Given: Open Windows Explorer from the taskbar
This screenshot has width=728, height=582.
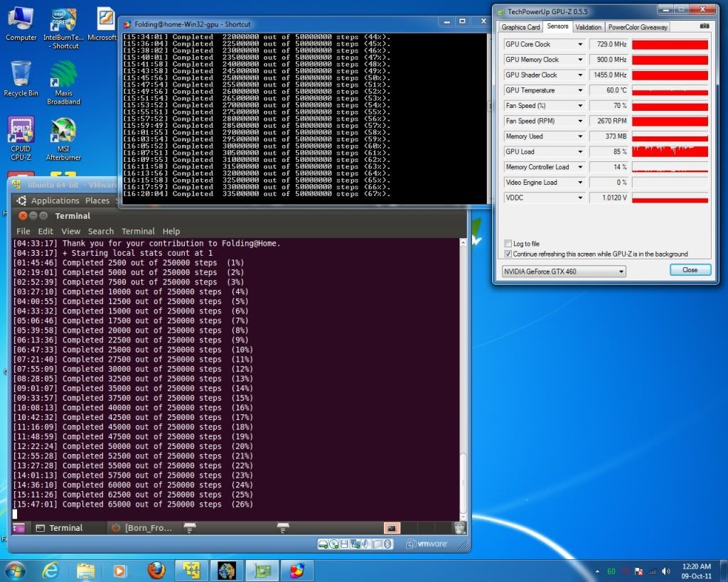Looking at the screenshot, I should click(x=85, y=571).
